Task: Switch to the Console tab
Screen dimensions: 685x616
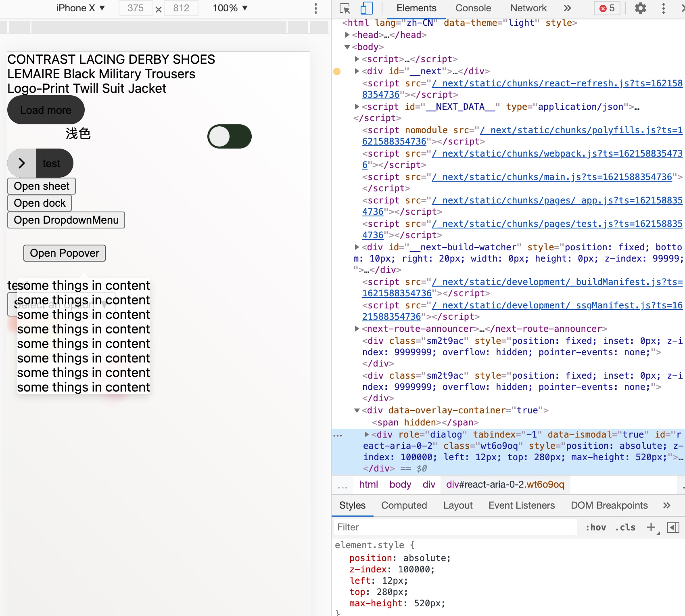Action: pyautogui.click(x=473, y=8)
